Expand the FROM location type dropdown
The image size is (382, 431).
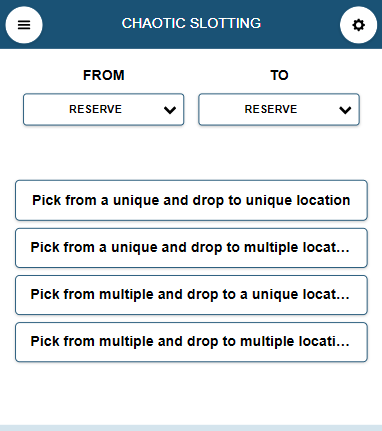coord(103,109)
